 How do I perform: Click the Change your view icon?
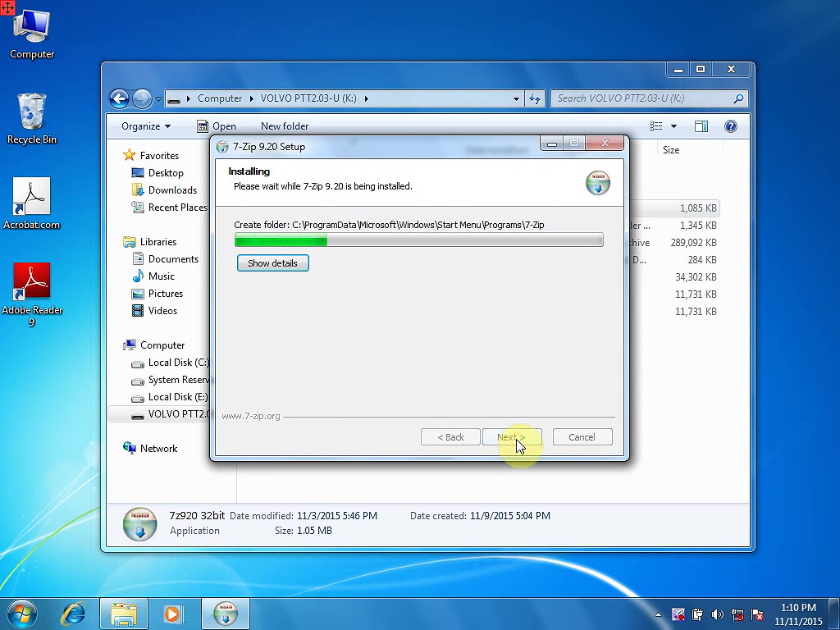(x=655, y=126)
